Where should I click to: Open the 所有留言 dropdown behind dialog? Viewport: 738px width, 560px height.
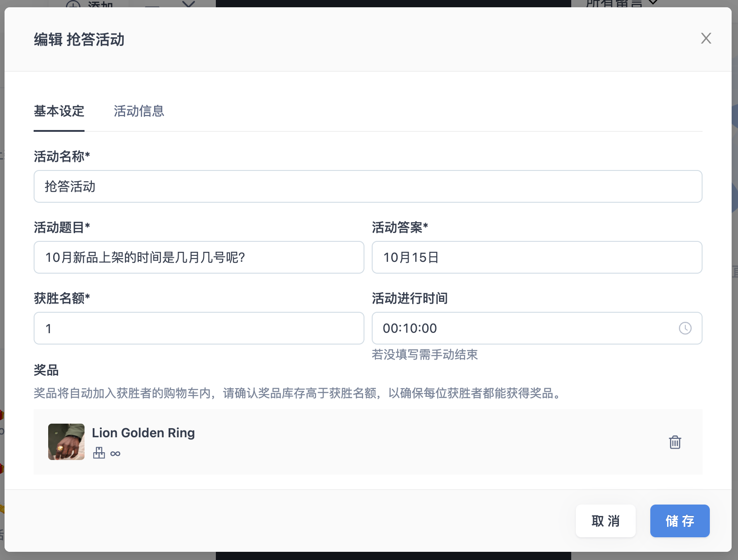(621, 3)
